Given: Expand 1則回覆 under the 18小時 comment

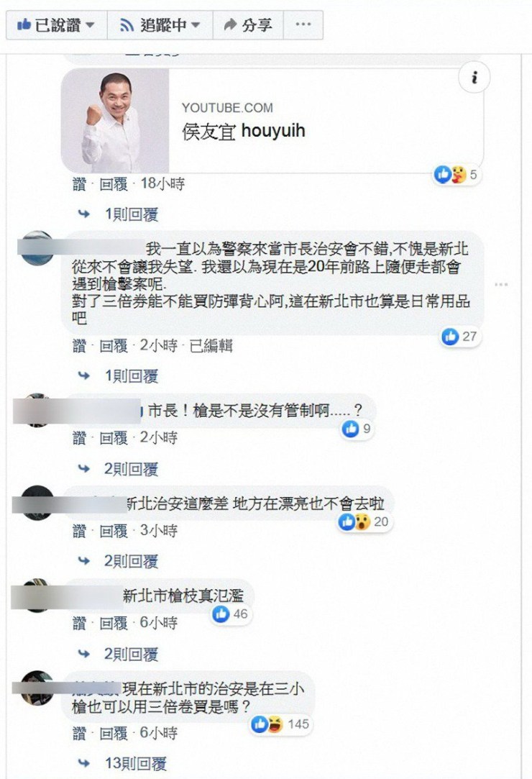Looking at the screenshot, I should point(131,214).
